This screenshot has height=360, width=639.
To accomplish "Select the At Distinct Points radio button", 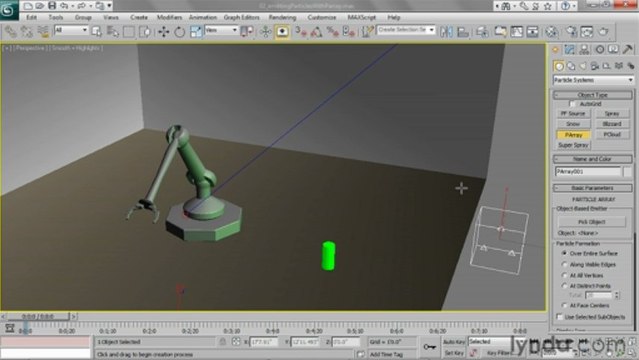I will click(564, 286).
